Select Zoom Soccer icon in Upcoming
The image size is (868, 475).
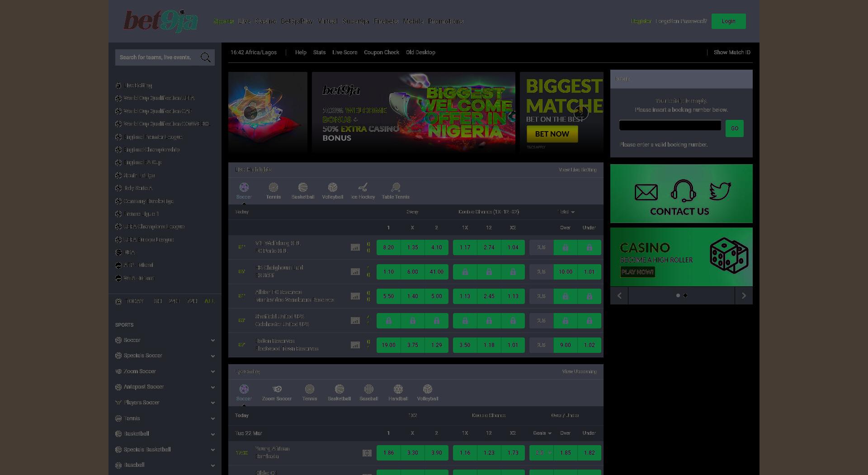pos(277,389)
